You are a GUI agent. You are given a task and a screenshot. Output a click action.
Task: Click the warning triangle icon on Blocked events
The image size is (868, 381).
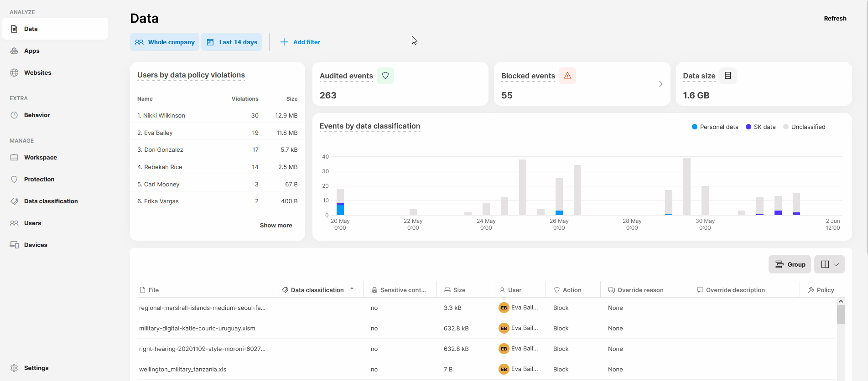click(567, 76)
